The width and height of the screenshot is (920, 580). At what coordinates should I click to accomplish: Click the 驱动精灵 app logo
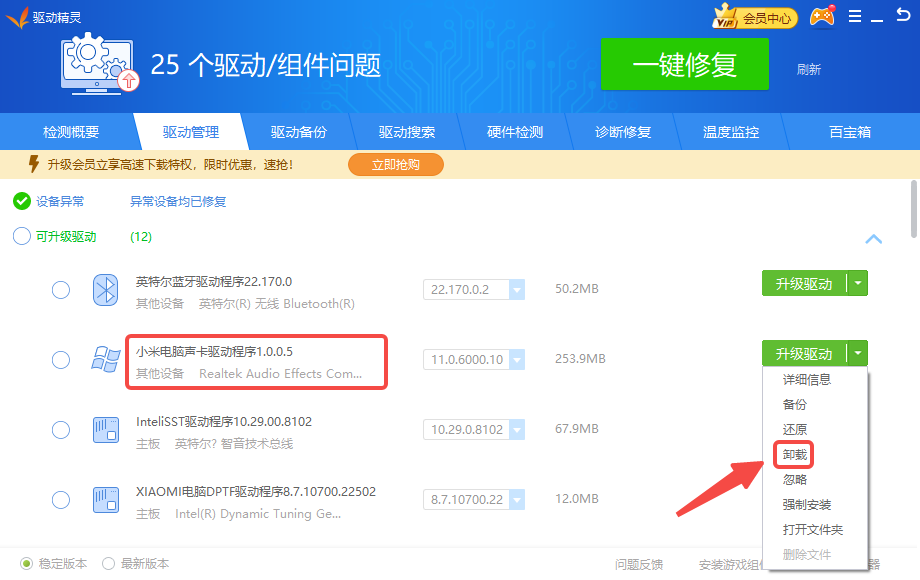coord(17,17)
